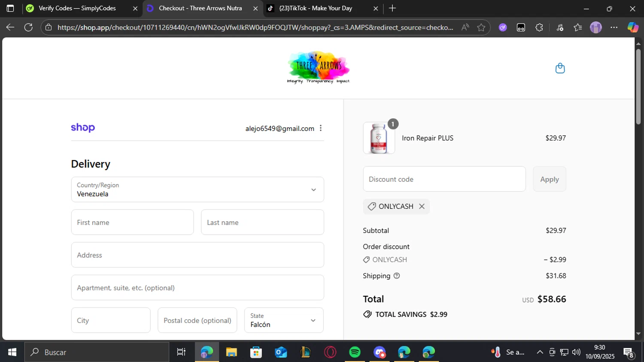Focus the First name field
This screenshot has height=362, width=644.
(x=132, y=222)
